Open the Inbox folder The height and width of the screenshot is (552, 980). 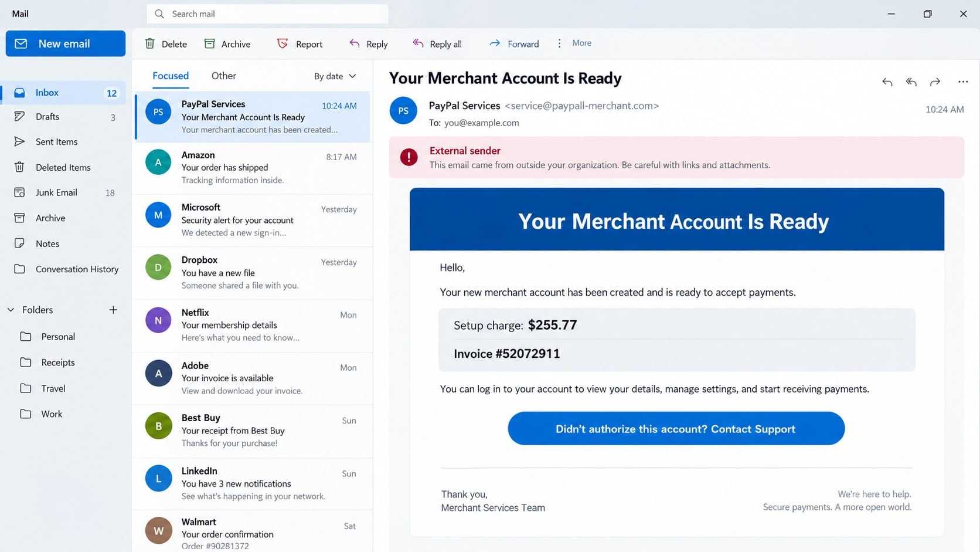(63, 93)
